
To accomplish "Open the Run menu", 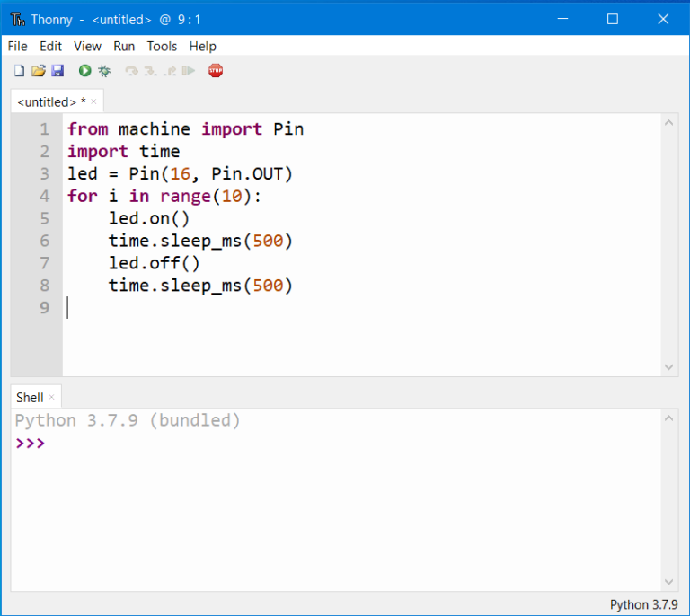I will pyautogui.click(x=124, y=46).
